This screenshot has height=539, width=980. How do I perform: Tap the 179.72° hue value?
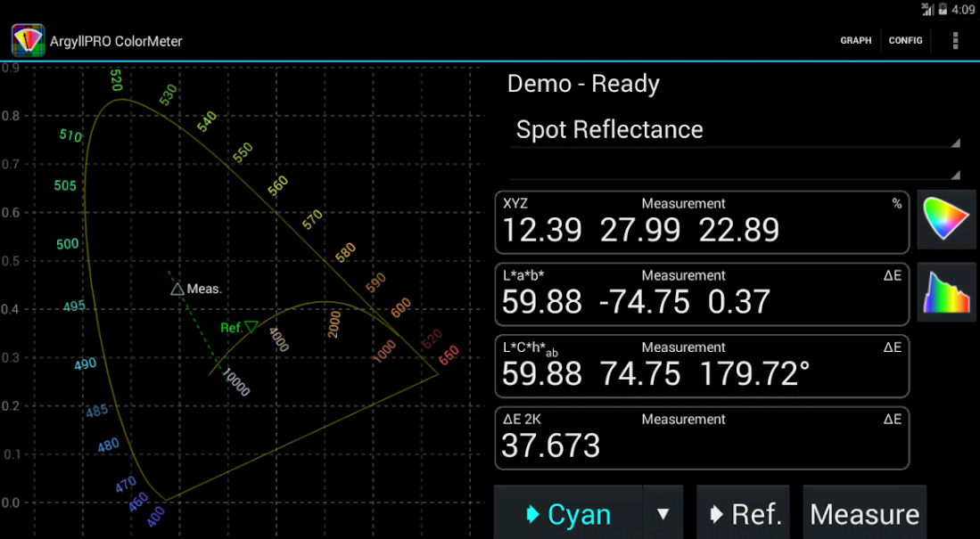tap(754, 373)
